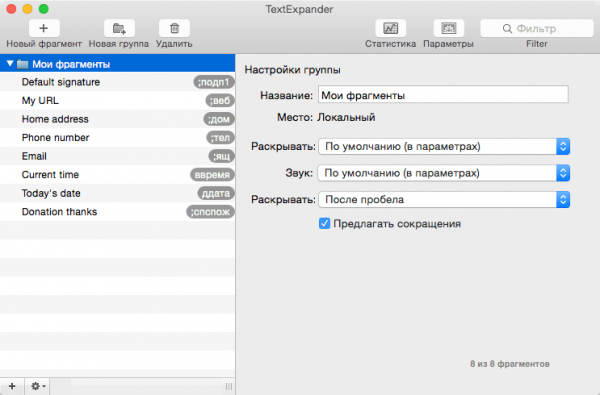
Task: Click the Новая группа folder icon
Action: [119, 28]
